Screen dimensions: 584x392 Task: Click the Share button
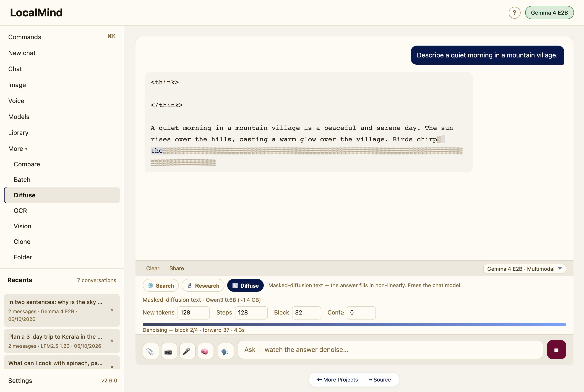tap(176, 268)
